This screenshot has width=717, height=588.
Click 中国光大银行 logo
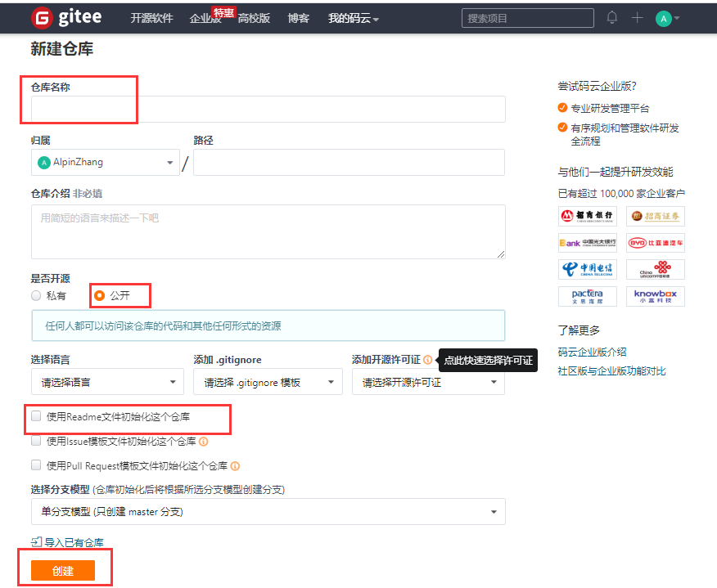pyautogui.click(x=588, y=243)
